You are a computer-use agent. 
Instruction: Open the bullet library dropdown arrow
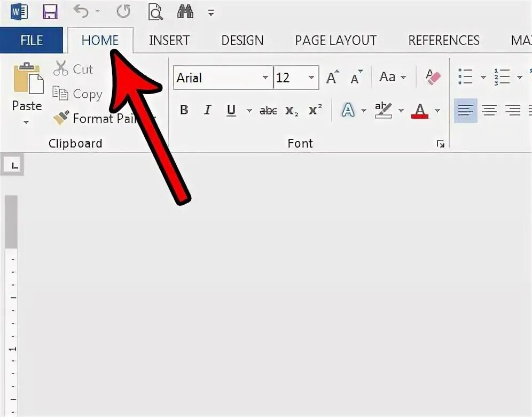point(483,77)
